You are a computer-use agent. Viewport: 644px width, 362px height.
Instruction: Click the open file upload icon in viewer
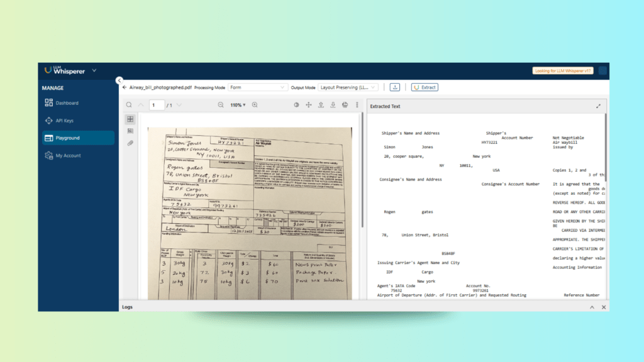(x=321, y=105)
